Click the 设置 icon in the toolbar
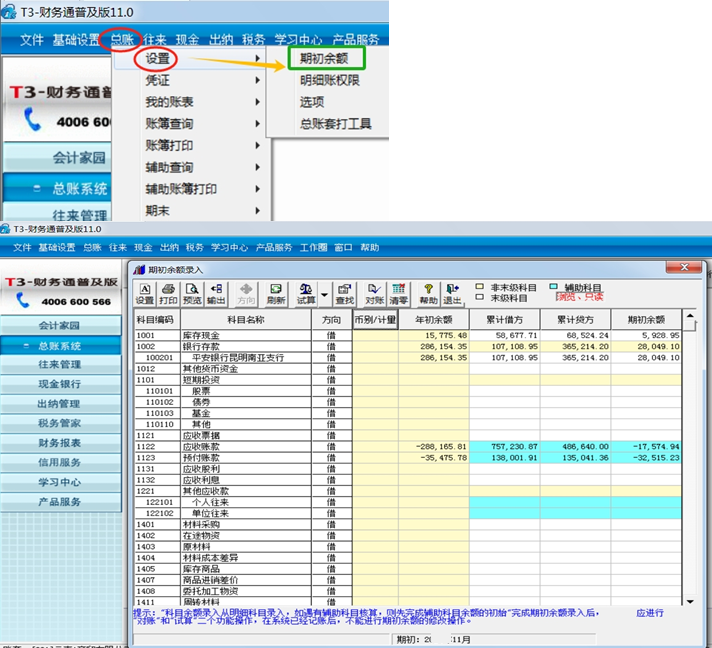The width and height of the screenshot is (712, 648). tap(145, 293)
